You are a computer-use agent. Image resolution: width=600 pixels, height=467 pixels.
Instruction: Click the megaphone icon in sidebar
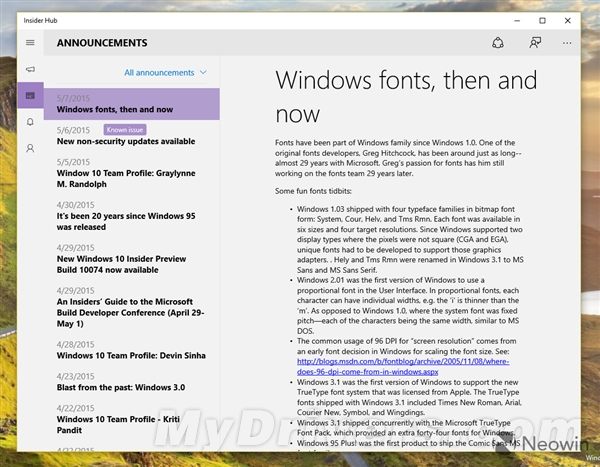30,69
